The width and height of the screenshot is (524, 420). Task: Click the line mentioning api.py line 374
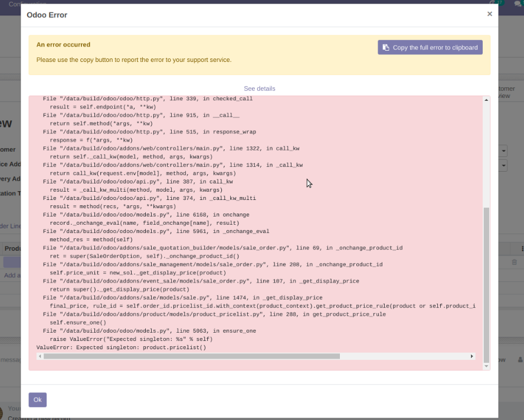[149, 198]
